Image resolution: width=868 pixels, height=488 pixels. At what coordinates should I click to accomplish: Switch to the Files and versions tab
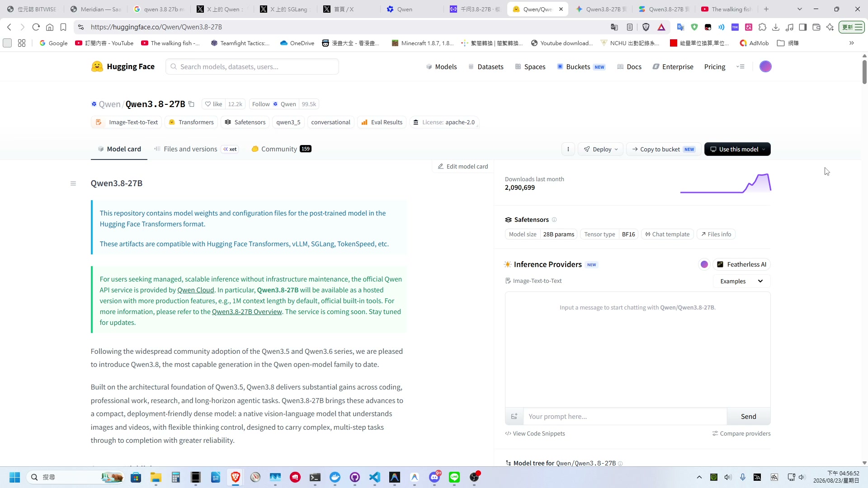pos(196,149)
